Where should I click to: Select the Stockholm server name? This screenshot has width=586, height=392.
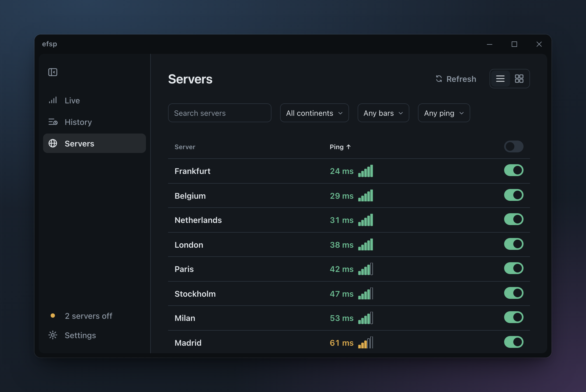(x=195, y=294)
